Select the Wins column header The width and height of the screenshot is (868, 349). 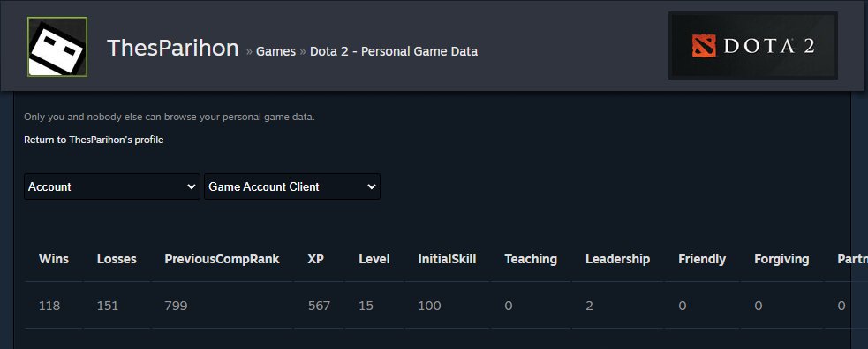[x=54, y=259]
